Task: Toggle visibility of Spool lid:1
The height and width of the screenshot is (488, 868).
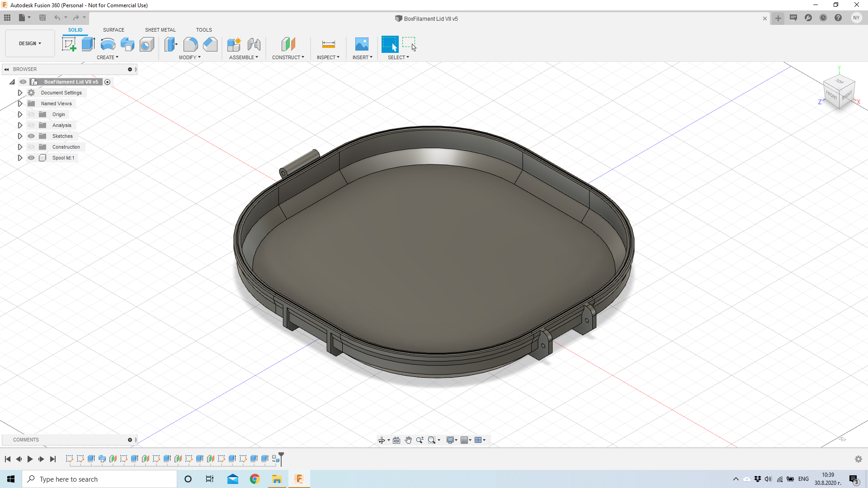Action: [31, 158]
